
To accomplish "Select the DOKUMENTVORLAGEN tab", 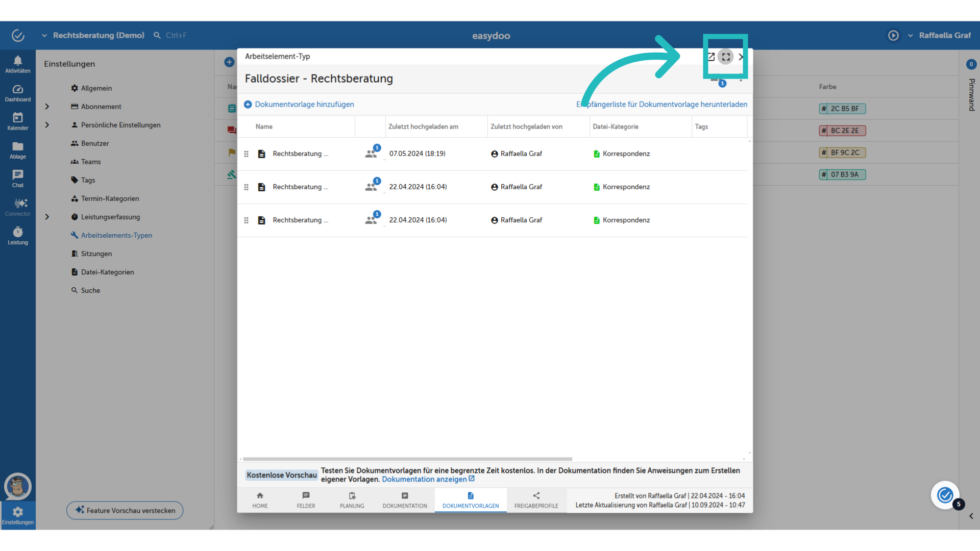I will pyautogui.click(x=471, y=500).
